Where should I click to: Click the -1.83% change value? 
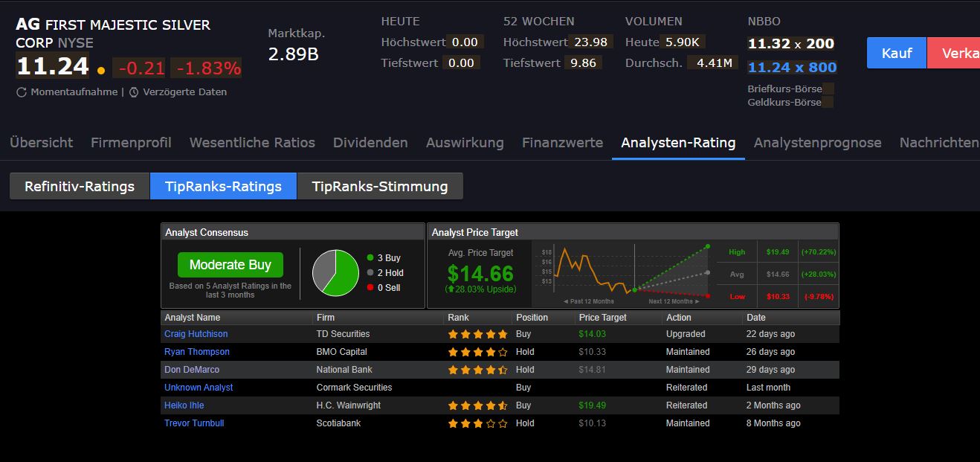(x=206, y=68)
